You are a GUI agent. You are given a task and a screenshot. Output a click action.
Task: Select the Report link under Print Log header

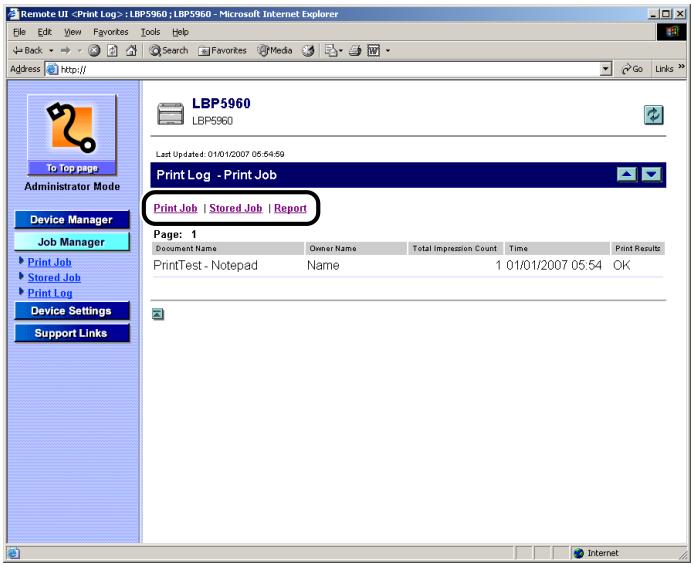[x=290, y=208]
